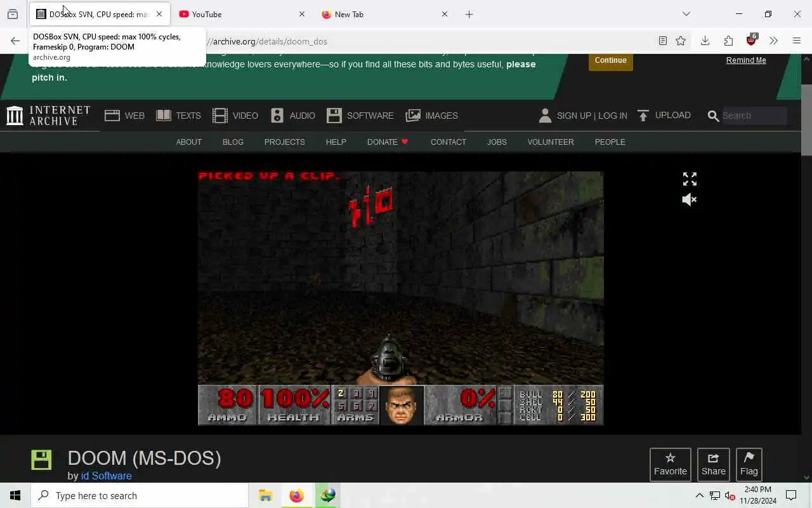This screenshot has width=812, height=508.
Task: Open the ABOUT page link
Action: coord(188,142)
